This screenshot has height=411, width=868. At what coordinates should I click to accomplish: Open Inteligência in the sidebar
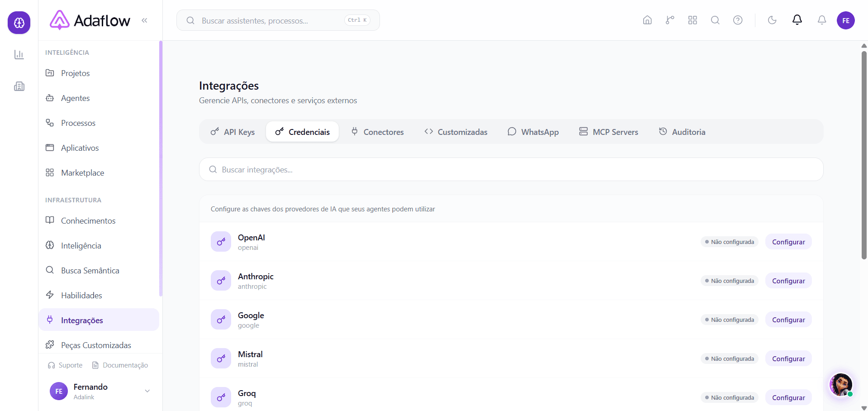coord(99,246)
